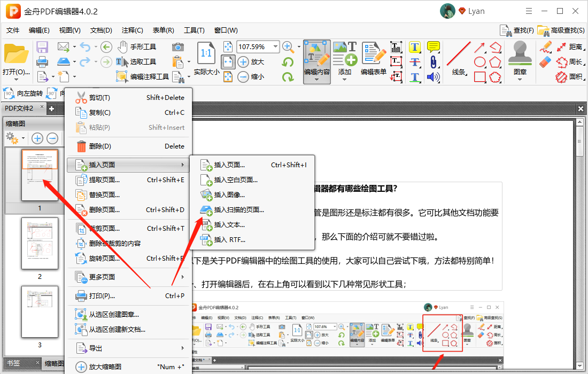This screenshot has width=588, height=374.
Task: Select the 选取工具 selection tool
Action: [136, 62]
